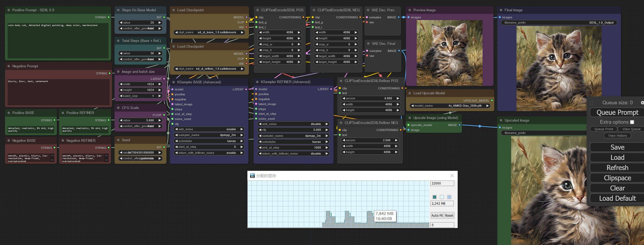Toggle add_noise enable on KSampler BASE
This screenshot has width=644, height=245.
(x=209, y=129)
